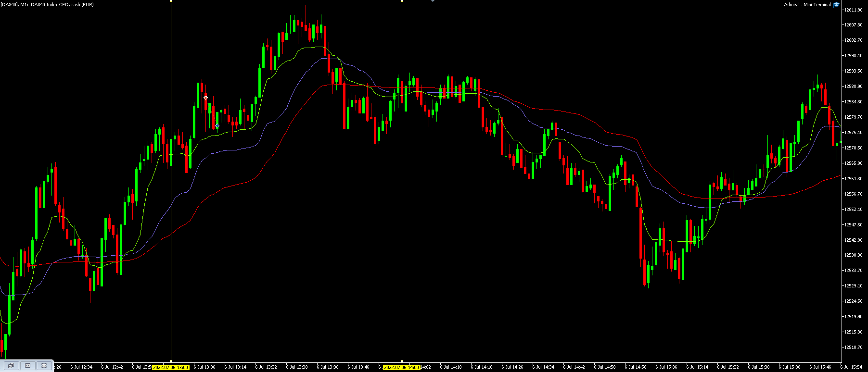Click the 12510.70 price label on scale
This screenshot has height=372, width=868.
tap(853, 347)
